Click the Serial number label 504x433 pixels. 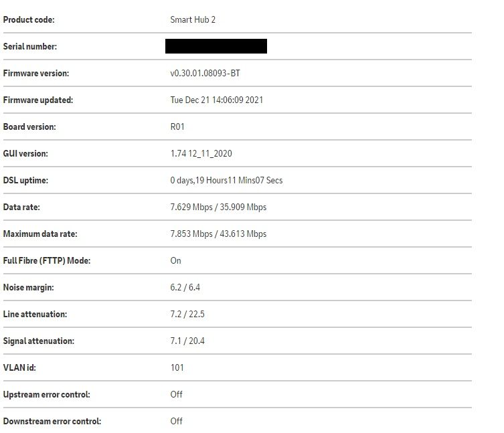point(30,47)
